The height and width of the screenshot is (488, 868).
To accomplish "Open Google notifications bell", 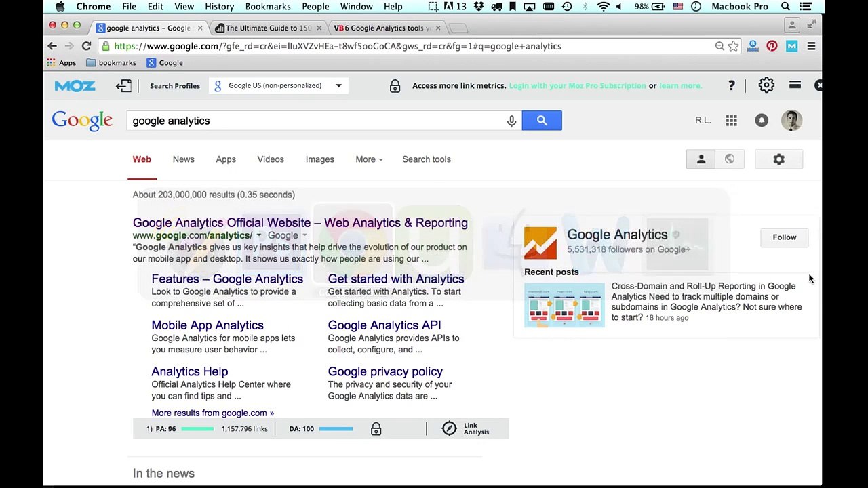I will pos(762,121).
